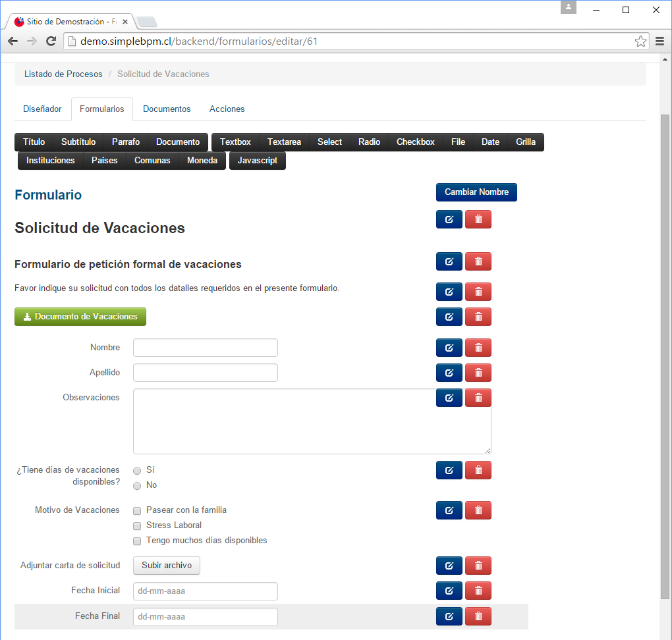Edit the Solicitud de Vacaciones title field
This screenshot has width=672, height=640.
(449, 219)
